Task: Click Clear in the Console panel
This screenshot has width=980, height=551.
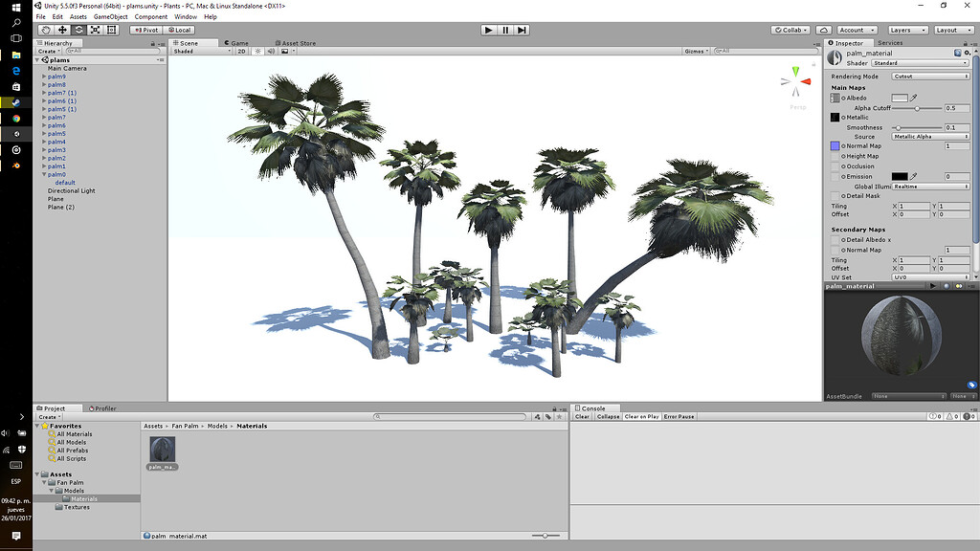Action: [x=583, y=416]
